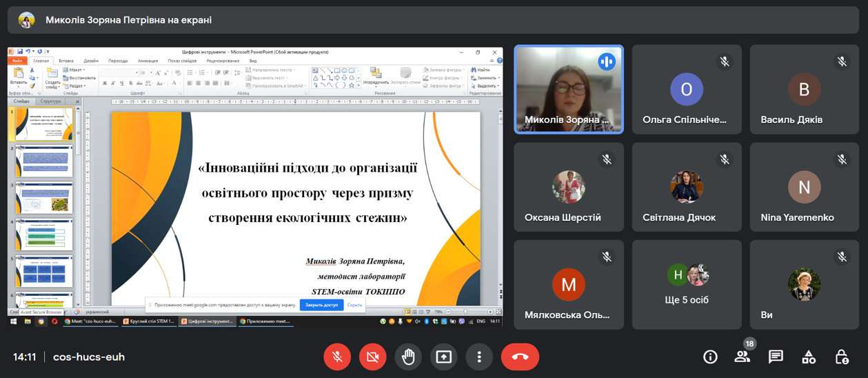Screen dimensions: 868x378
Task: Open 'Круглий стіл STEM' taskbar item
Action: 148,321
